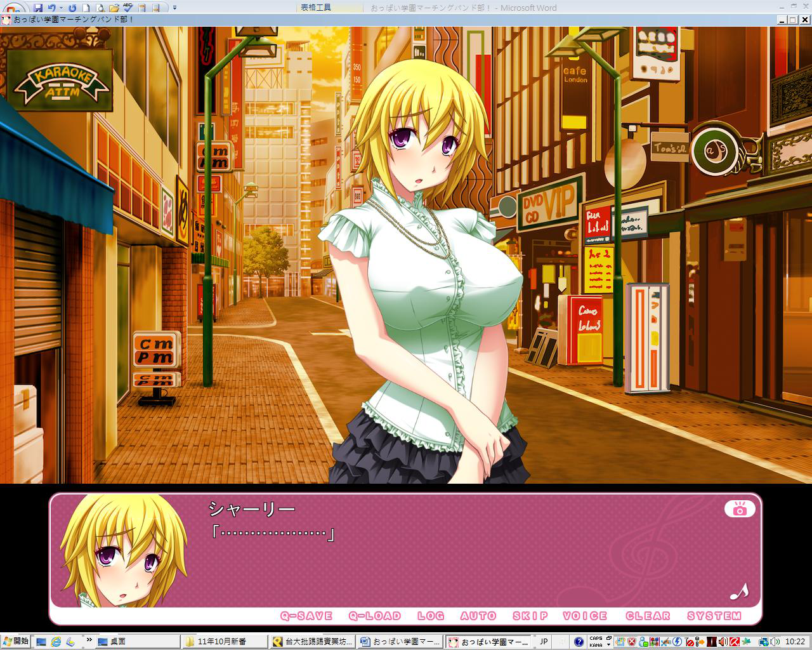
Task: Open the language bar options arrow
Action: click(x=609, y=645)
